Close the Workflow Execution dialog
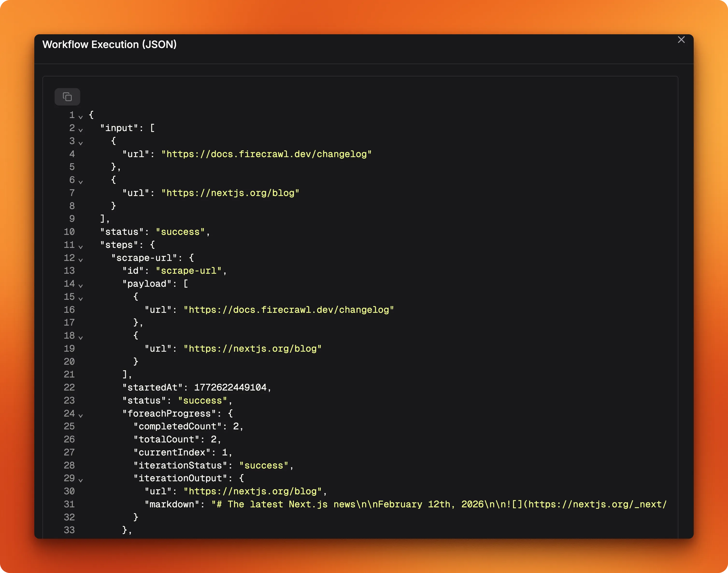The image size is (728, 573). pyautogui.click(x=681, y=40)
